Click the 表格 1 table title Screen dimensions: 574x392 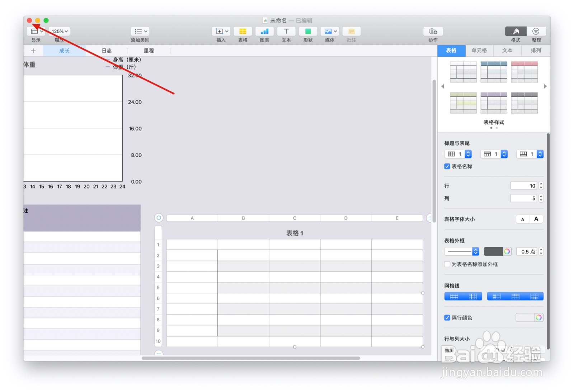point(295,233)
